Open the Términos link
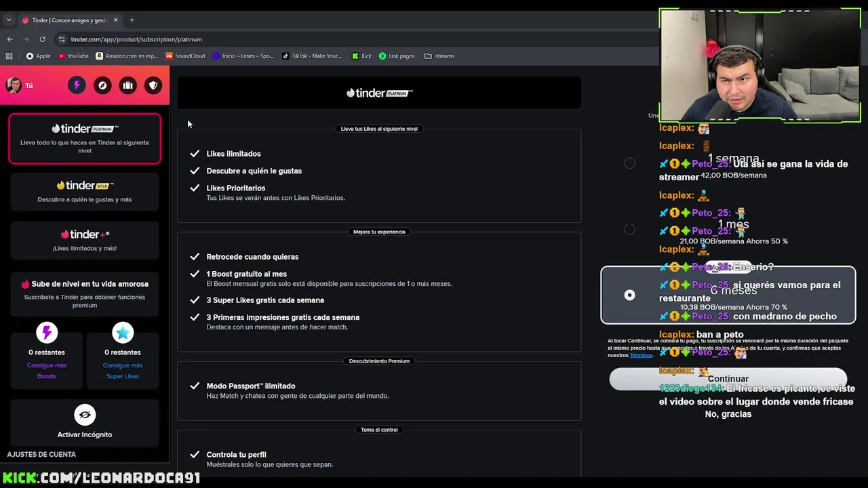Screen dimensions: 868x488 pos(641,355)
